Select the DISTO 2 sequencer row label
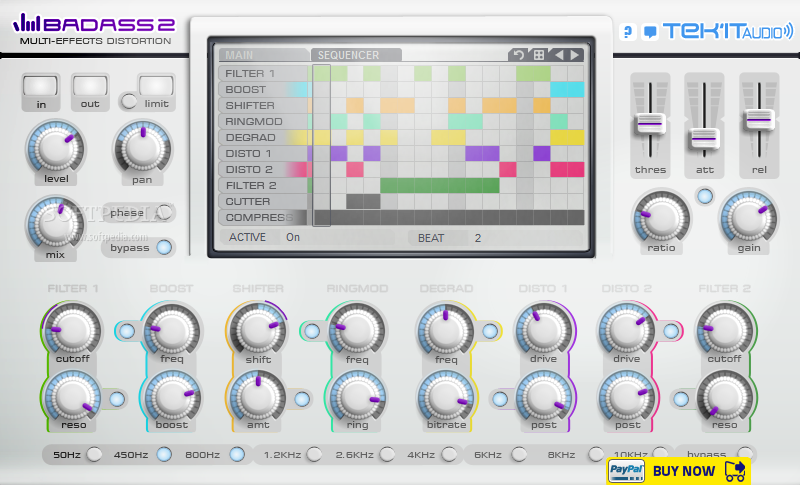Image resolution: width=800 pixels, height=485 pixels. point(264,169)
